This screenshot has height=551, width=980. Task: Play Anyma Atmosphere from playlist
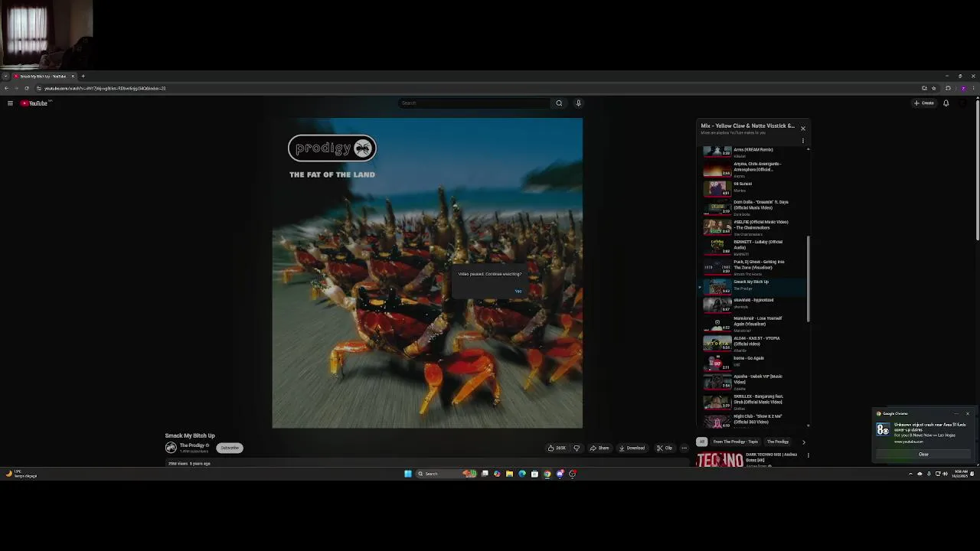(754, 169)
